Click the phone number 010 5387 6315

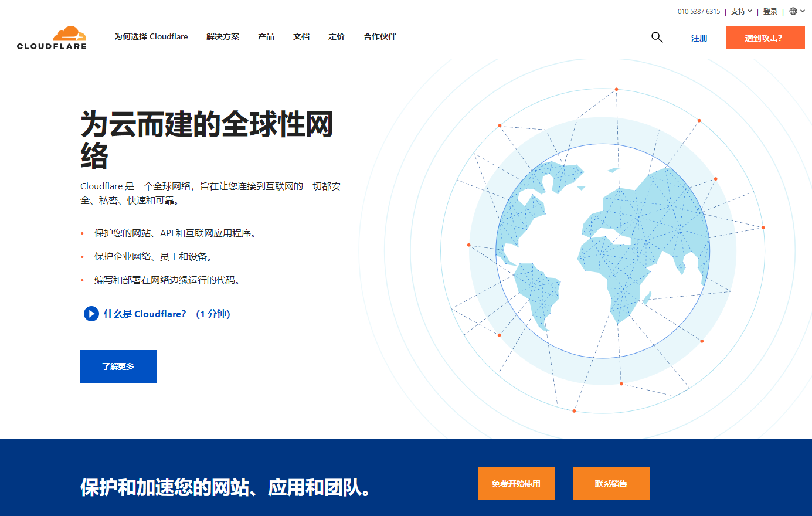click(699, 11)
